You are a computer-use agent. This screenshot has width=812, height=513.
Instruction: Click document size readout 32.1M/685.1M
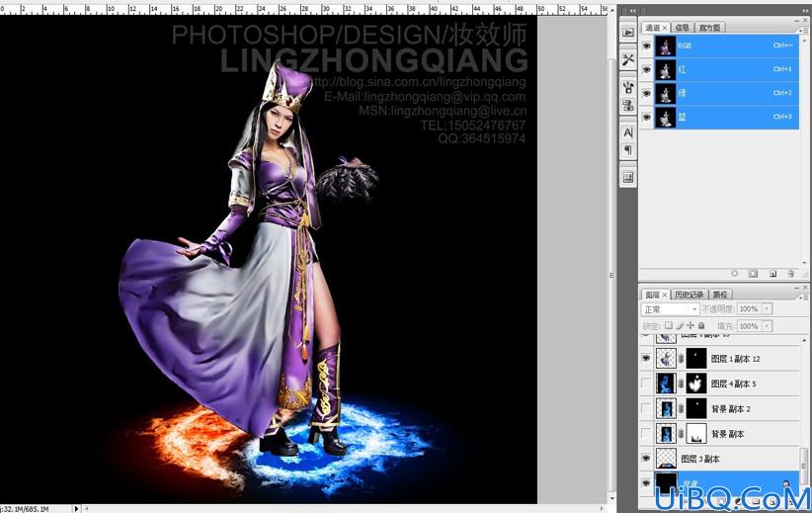[x=26, y=509]
